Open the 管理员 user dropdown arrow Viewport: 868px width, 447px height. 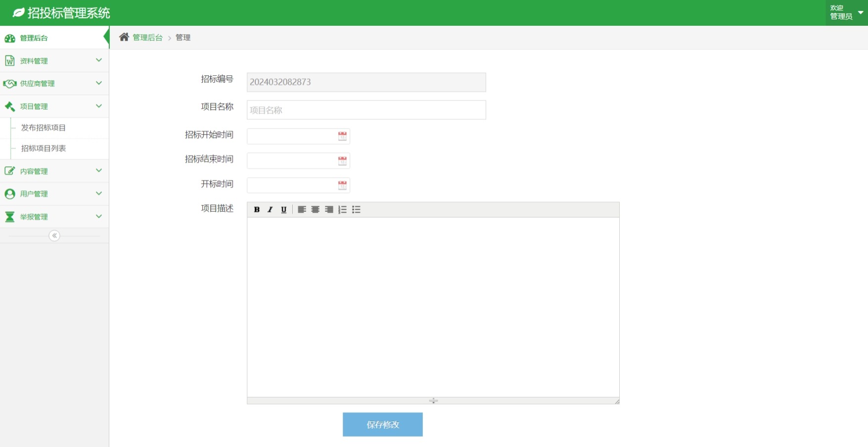861,12
